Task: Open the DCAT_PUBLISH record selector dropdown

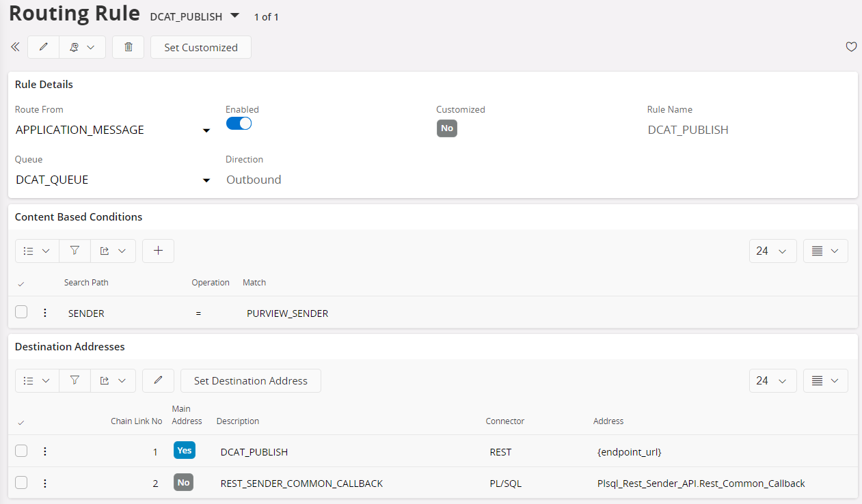Action: [x=234, y=15]
